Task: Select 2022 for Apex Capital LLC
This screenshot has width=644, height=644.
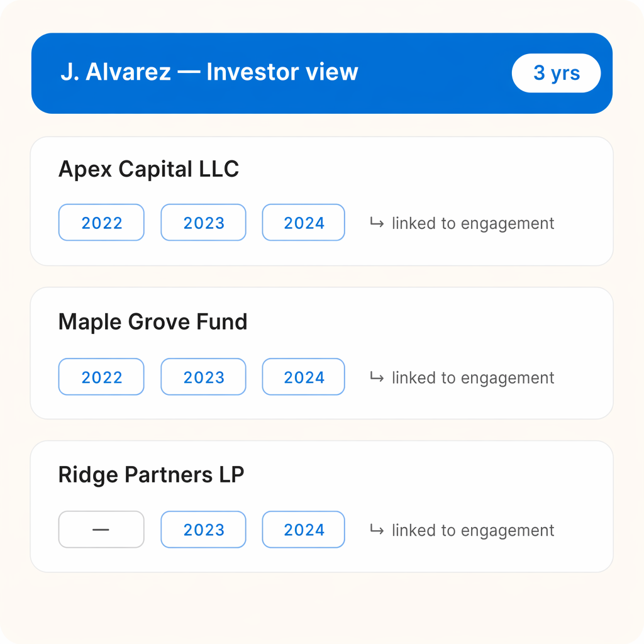Action: coord(101,223)
